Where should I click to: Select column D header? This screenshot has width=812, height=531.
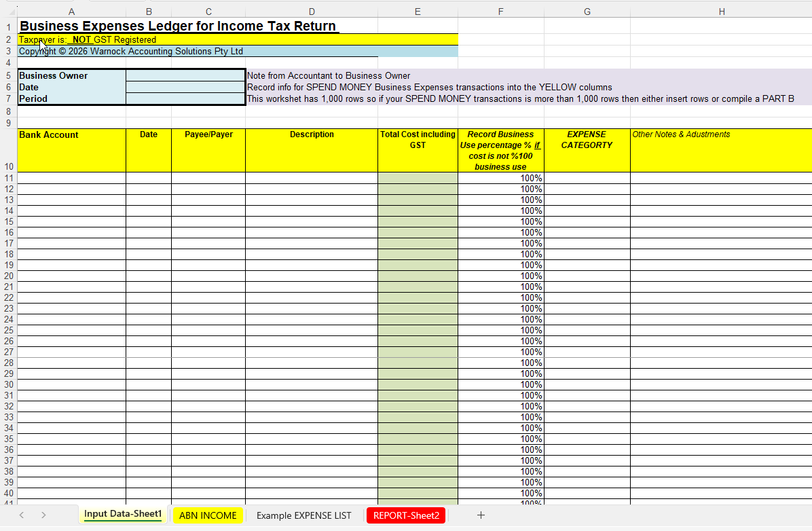[311, 12]
